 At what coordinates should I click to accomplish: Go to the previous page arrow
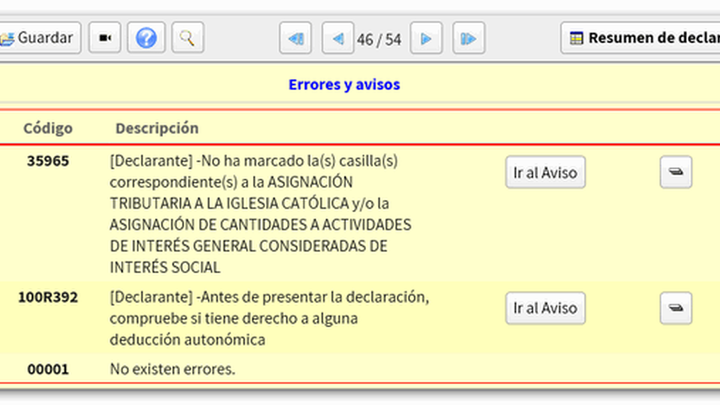coord(338,38)
